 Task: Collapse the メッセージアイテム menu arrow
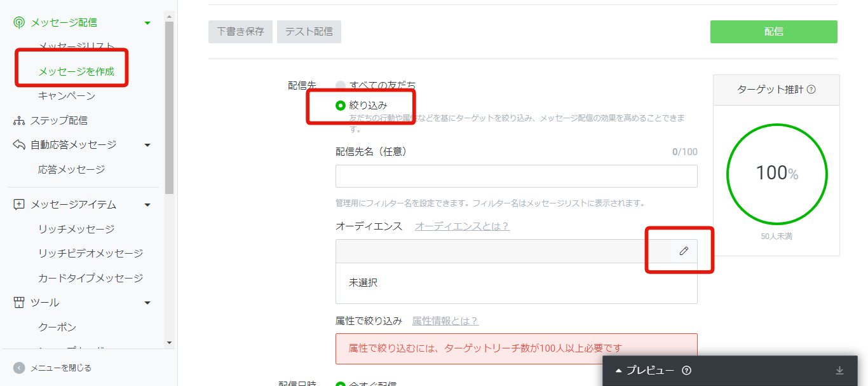[147, 205]
